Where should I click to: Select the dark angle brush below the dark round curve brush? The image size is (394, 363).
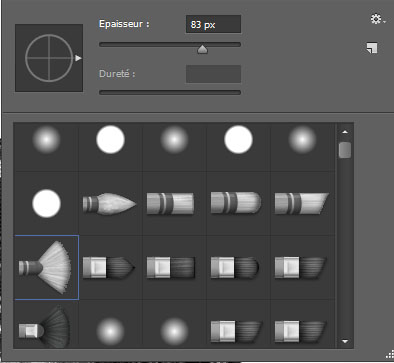coord(237,332)
